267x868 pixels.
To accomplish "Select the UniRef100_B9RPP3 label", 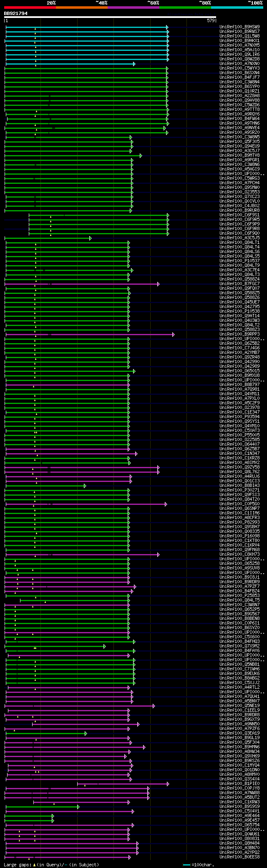I will [239, 334].
